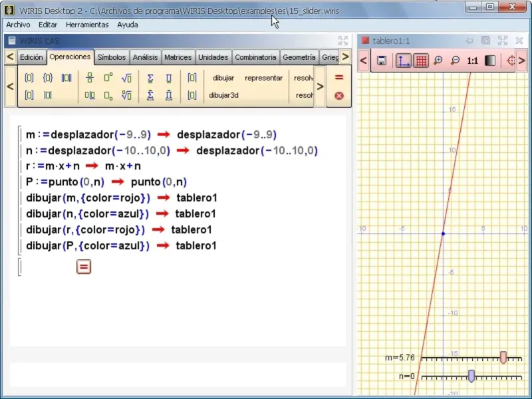The height and width of the screenshot is (399, 532).
Task: Insert curly braces template
Action: (48, 78)
